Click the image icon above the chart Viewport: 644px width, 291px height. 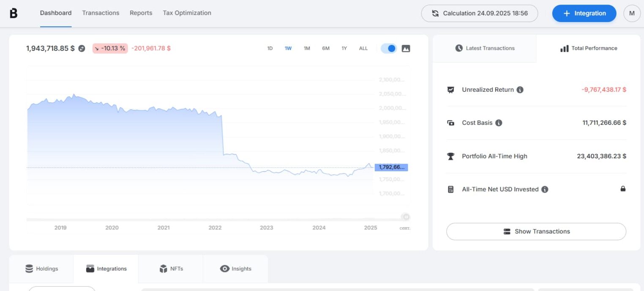coord(406,48)
